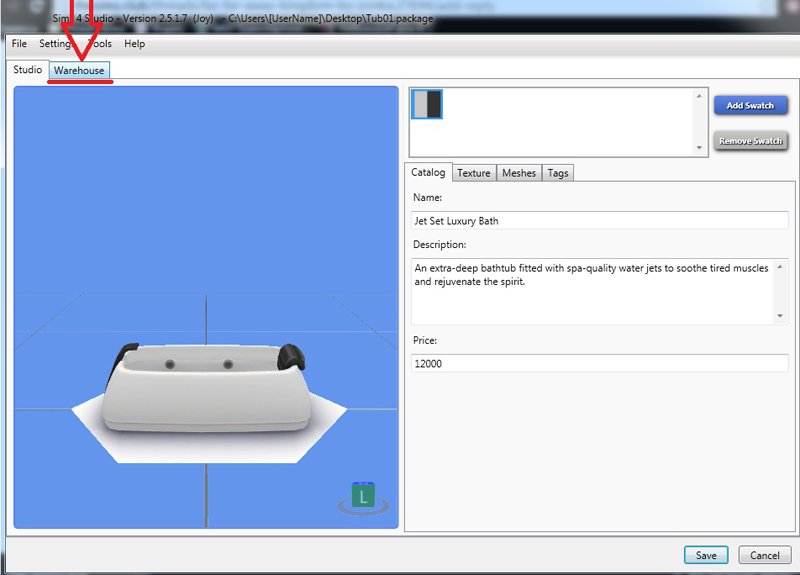
Task: Open the Meshes tab
Action: point(519,173)
